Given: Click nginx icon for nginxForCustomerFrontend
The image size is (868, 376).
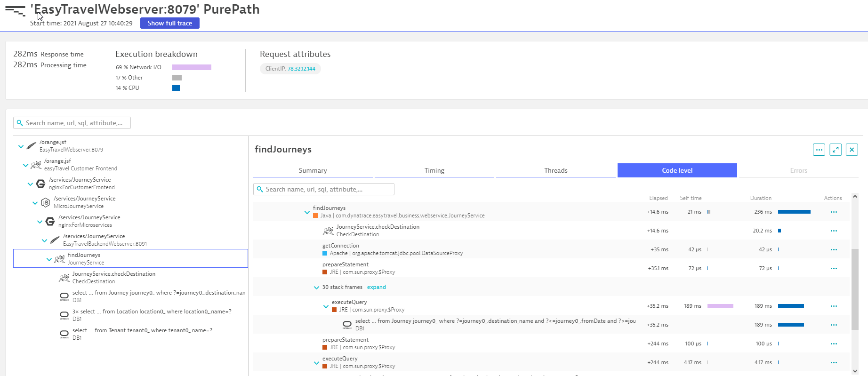Looking at the screenshot, I should coord(41,184).
